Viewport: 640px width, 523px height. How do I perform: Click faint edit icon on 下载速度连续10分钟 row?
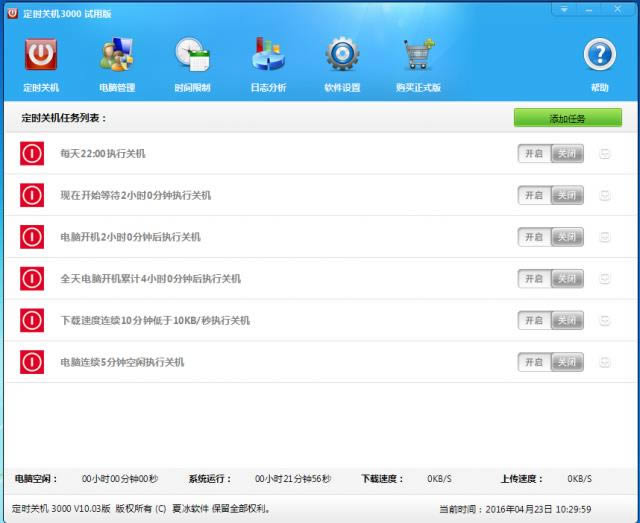(604, 321)
